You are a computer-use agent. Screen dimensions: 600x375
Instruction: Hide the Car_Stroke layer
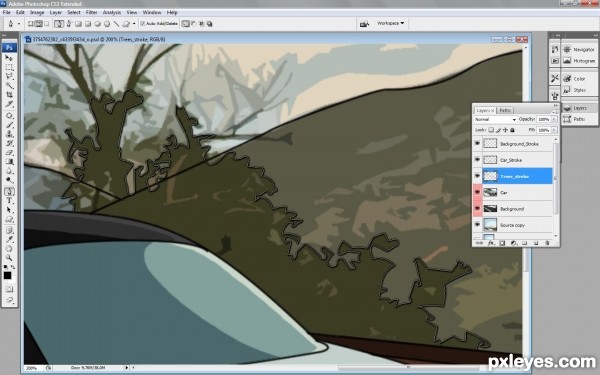click(x=477, y=160)
